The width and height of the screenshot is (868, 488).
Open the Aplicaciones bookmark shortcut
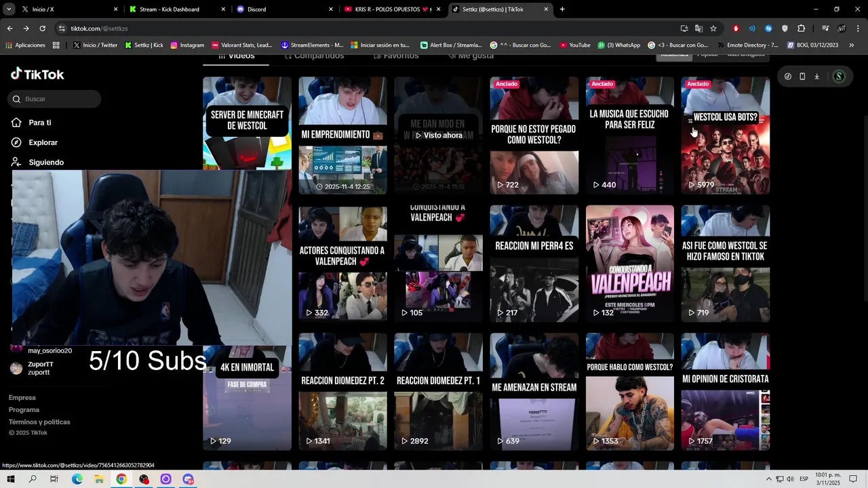(x=25, y=45)
